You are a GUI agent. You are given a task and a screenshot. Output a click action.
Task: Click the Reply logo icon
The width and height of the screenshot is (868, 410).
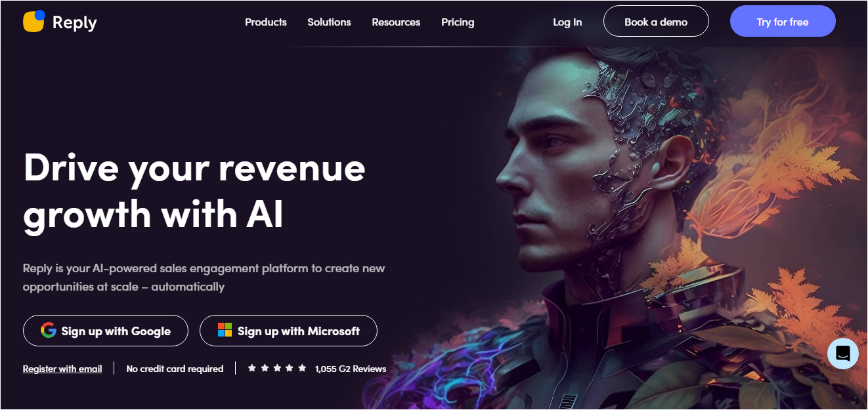click(33, 22)
